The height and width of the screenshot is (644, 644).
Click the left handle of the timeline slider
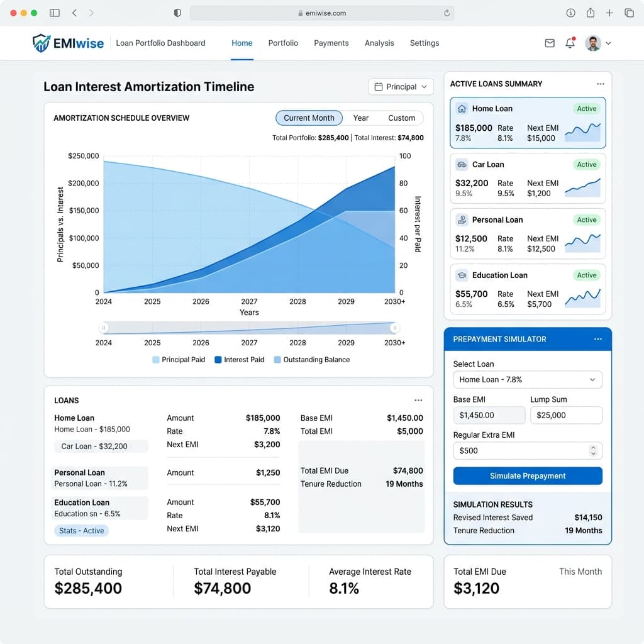[104, 328]
